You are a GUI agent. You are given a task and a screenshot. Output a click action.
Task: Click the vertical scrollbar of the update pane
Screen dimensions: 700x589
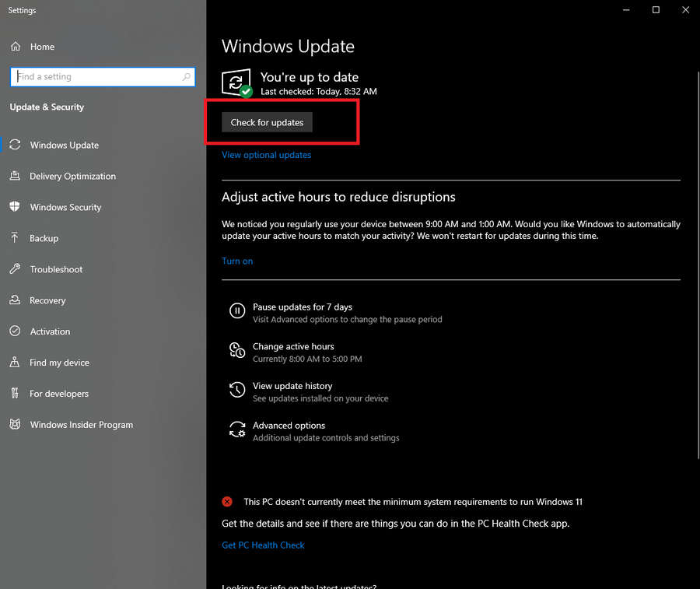pos(698,265)
